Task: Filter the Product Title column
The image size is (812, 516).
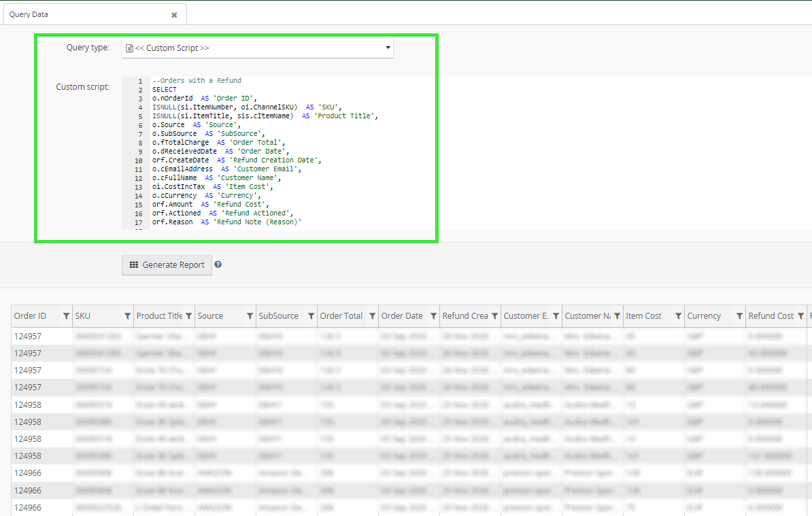Action: 188,316
